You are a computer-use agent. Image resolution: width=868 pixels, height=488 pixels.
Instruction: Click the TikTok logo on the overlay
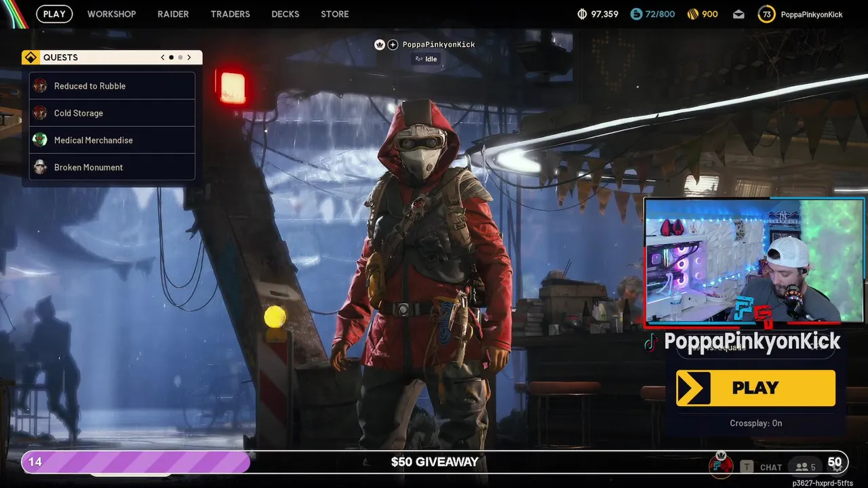coord(650,342)
